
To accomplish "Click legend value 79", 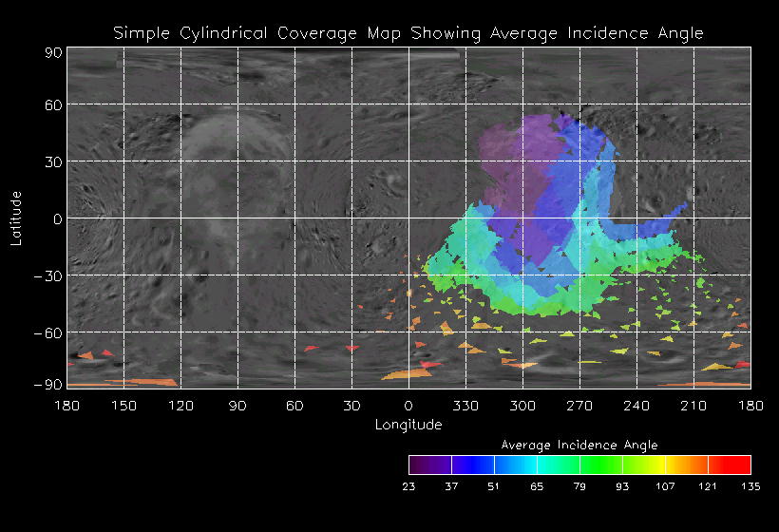I will tap(579, 486).
